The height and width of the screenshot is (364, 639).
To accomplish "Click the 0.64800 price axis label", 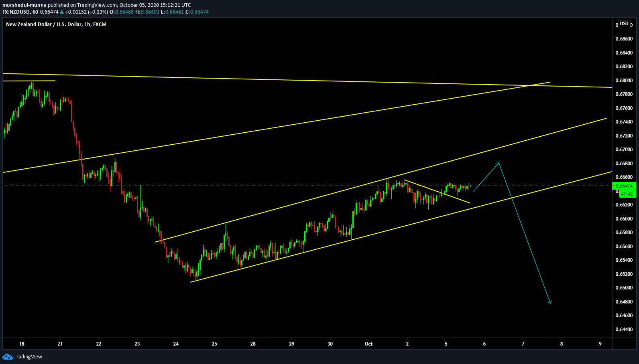I will click(624, 302).
